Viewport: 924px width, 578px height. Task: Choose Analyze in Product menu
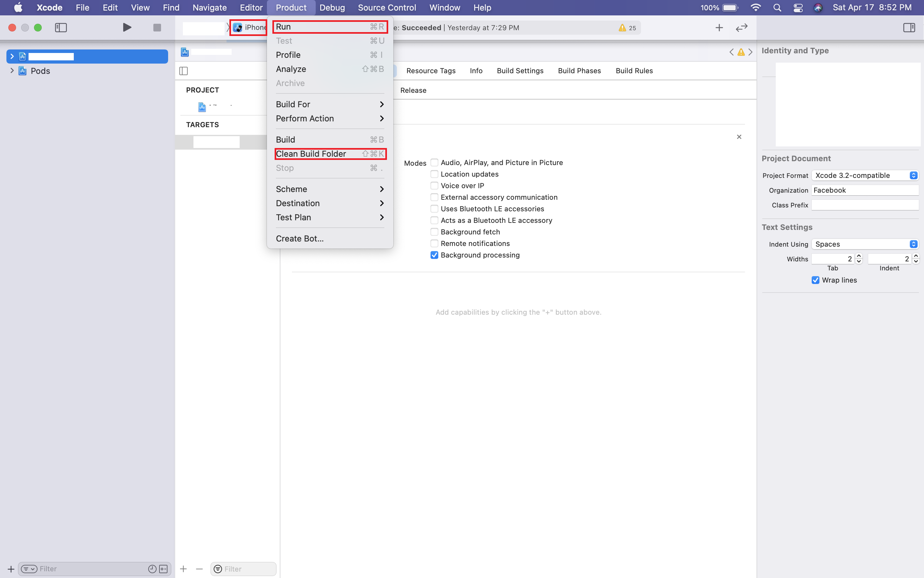point(330,69)
